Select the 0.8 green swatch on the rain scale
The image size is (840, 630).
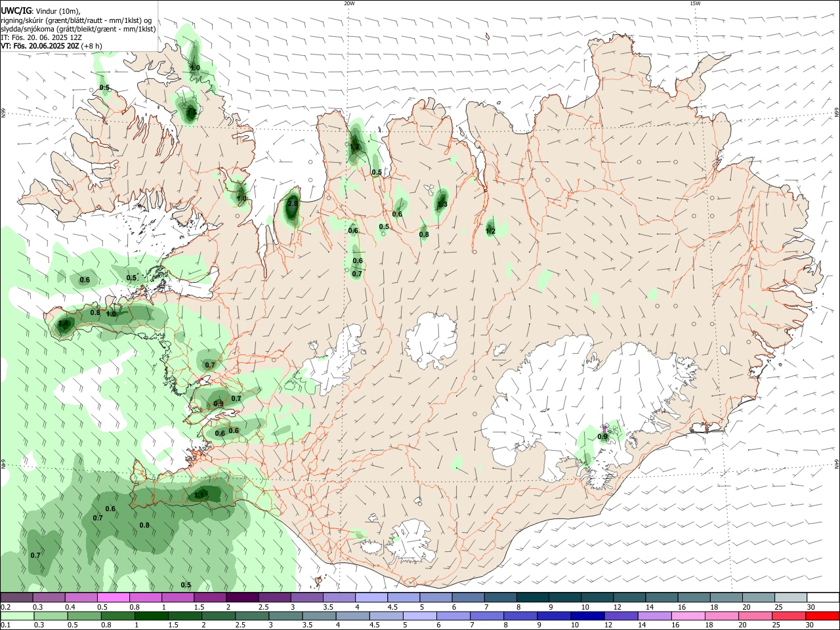pyautogui.click(x=118, y=616)
